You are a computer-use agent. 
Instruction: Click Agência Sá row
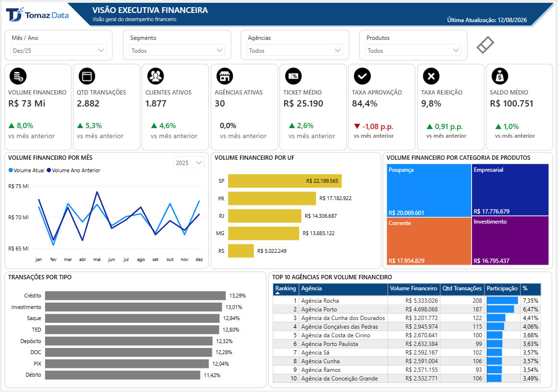click(407, 353)
